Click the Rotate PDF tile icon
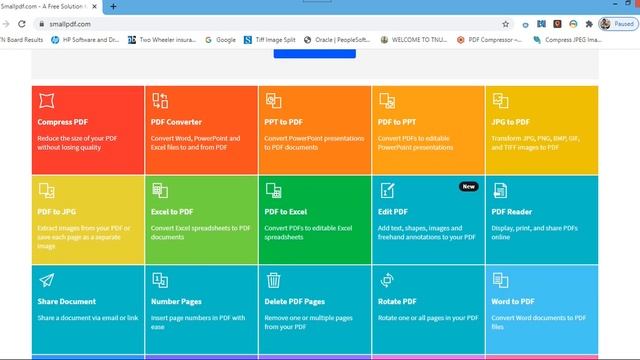Image resolution: width=640 pixels, height=360 pixels. coord(387,280)
